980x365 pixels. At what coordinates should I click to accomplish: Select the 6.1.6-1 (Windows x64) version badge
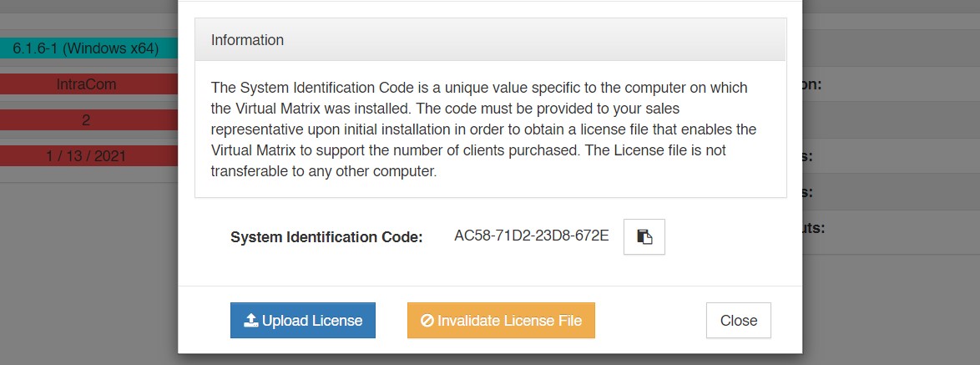(x=86, y=48)
